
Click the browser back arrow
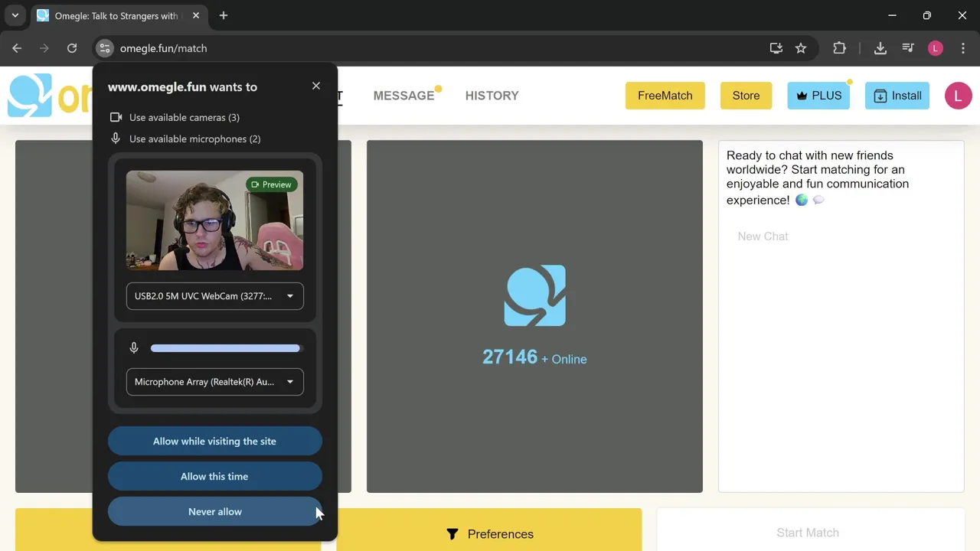point(17,48)
